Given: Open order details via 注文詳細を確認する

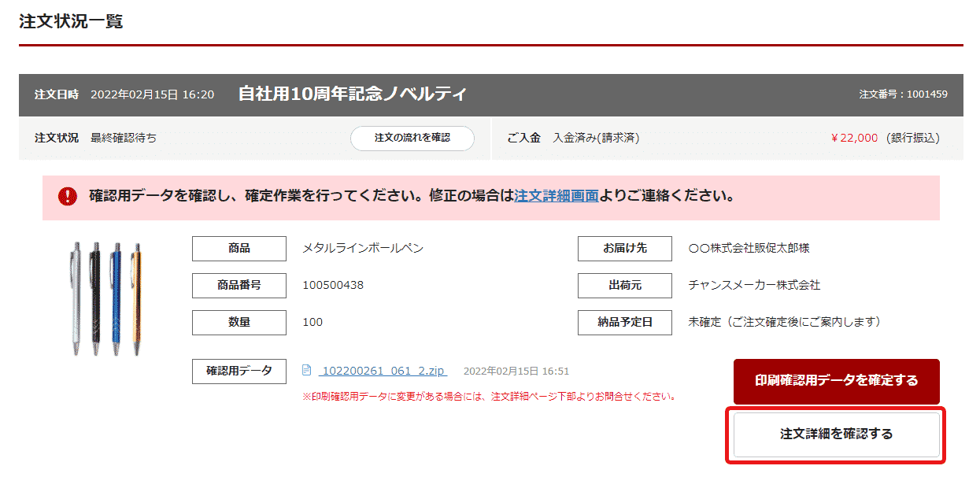Looking at the screenshot, I should pyautogui.click(x=836, y=434).
